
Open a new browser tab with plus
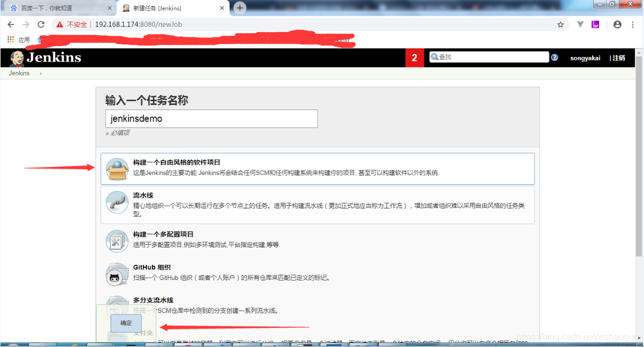(240, 8)
